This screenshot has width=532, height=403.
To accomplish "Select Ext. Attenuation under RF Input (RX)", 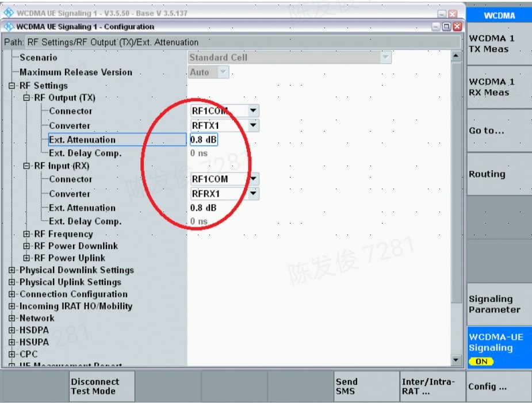I will [82, 208].
